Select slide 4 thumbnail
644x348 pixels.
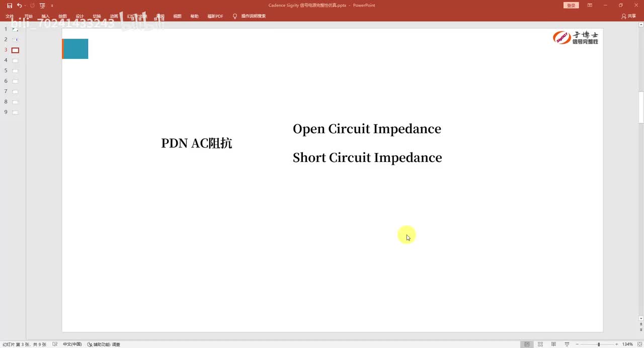click(15, 60)
